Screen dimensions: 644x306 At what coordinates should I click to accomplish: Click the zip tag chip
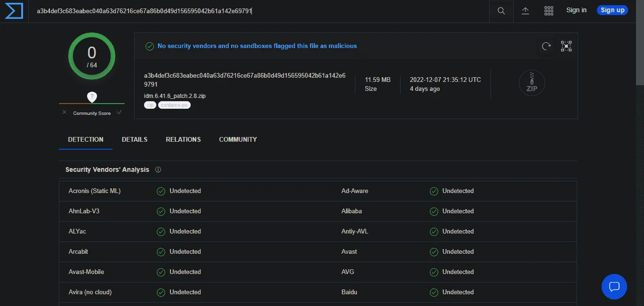[x=150, y=105]
